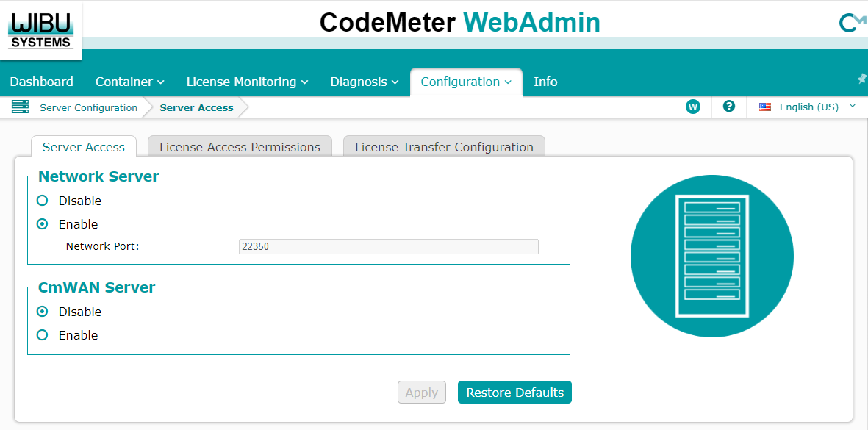868x430 pixels.
Task: Click the US flag language icon
Action: (765, 107)
